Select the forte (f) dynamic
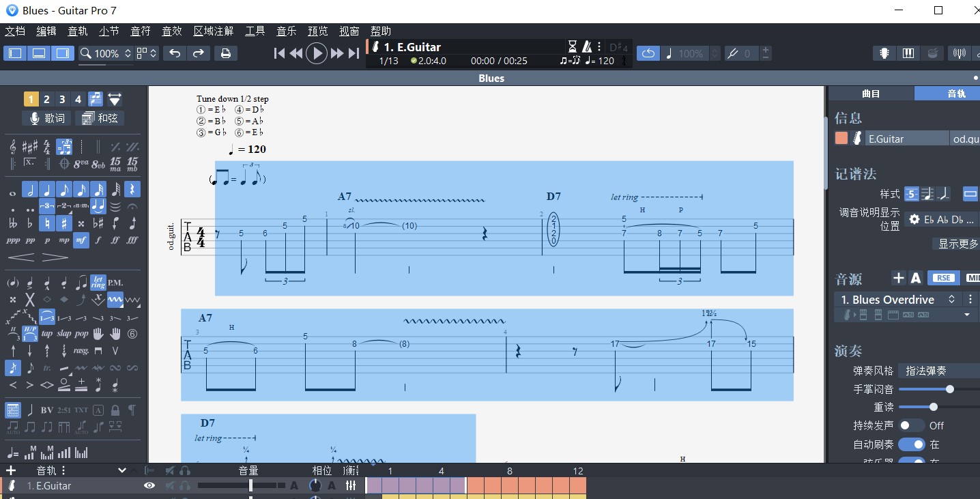This screenshot has width=980, height=499. pos(98,240)
